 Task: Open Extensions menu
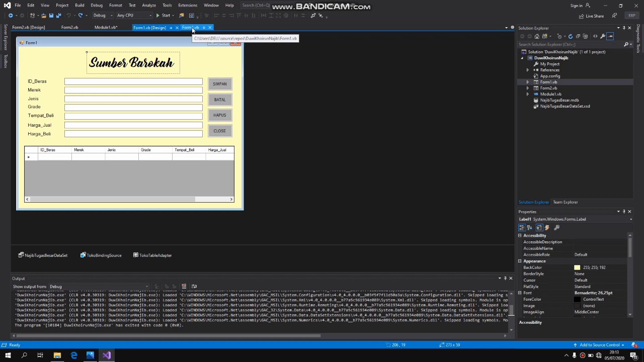tap(188, 5)
